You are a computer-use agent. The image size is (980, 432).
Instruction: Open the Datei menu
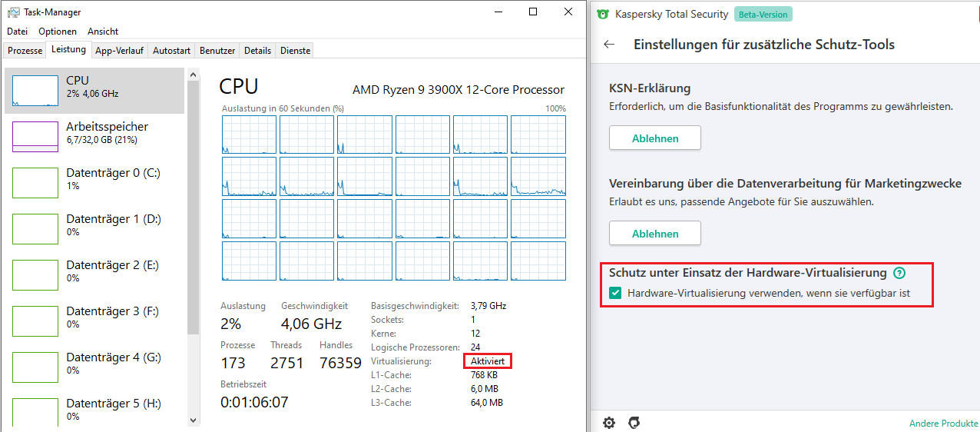[17, 32]
